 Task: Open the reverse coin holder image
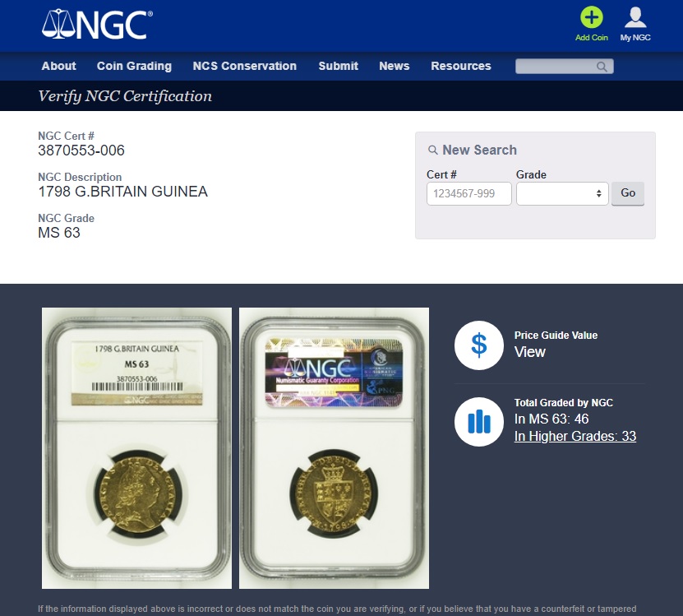click(x=334, y=448)
